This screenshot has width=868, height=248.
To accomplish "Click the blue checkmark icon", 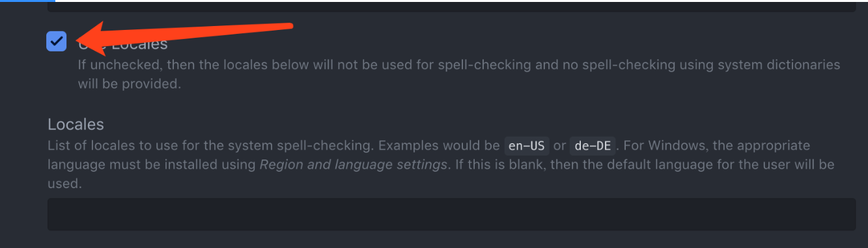I will point(57,41).
